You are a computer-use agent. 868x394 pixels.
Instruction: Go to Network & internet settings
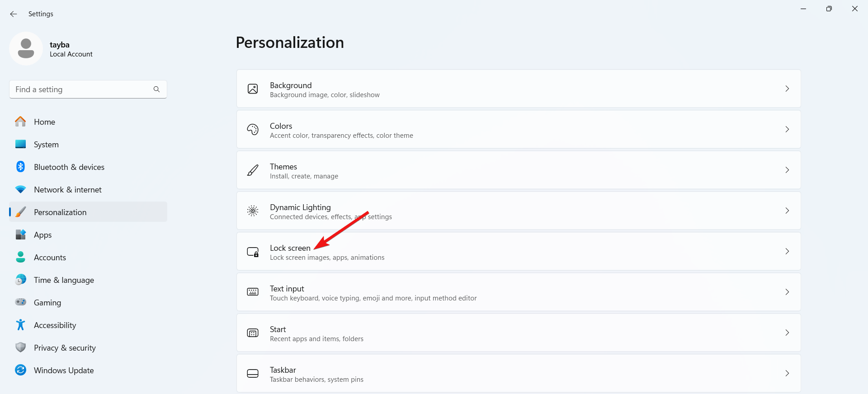(x=67, y=190)
